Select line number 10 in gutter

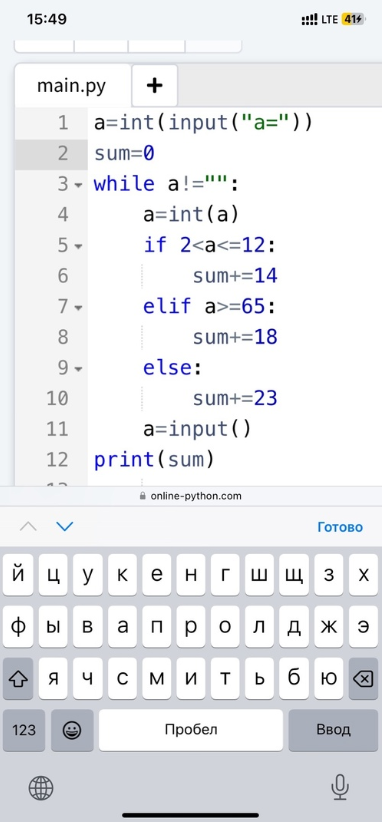[x=57, y=399]
